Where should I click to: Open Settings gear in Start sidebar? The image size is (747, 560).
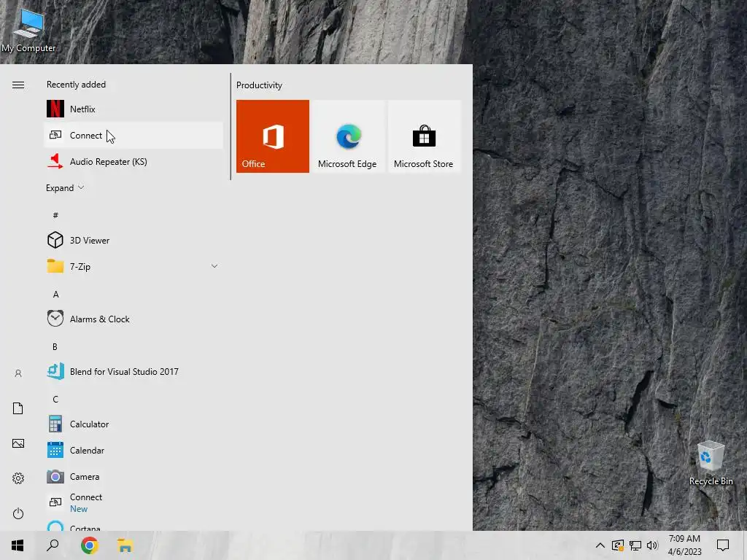click(18, 478)
